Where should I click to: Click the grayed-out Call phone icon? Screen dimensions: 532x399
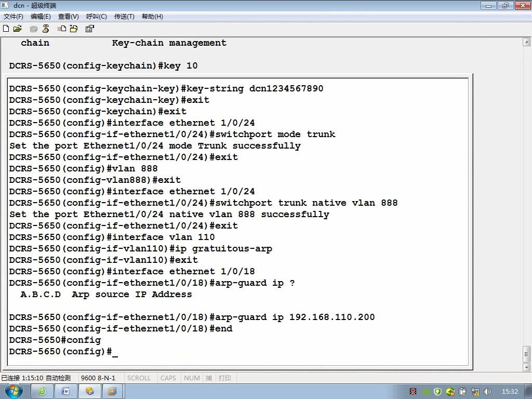click(33, 29)
